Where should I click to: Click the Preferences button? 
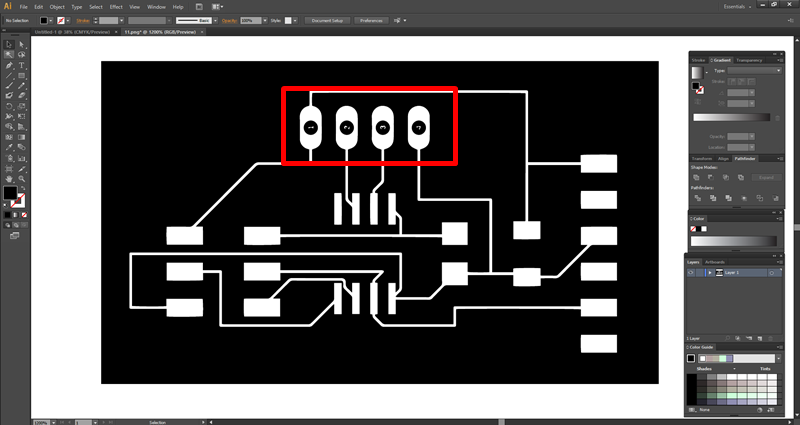pyautogui.click(x=371, y=20)
